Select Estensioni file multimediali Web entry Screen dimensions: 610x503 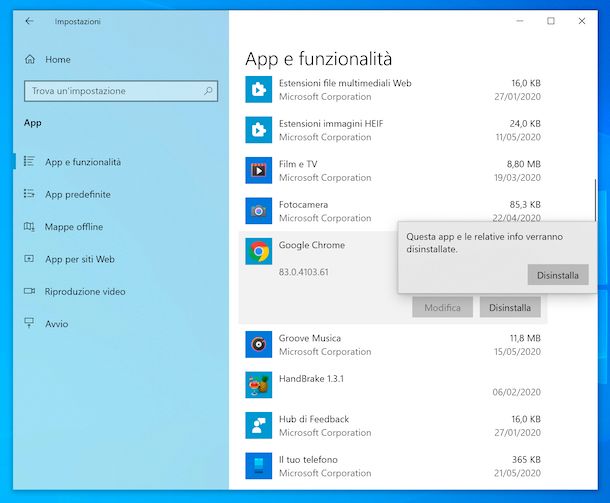(393, 89)
